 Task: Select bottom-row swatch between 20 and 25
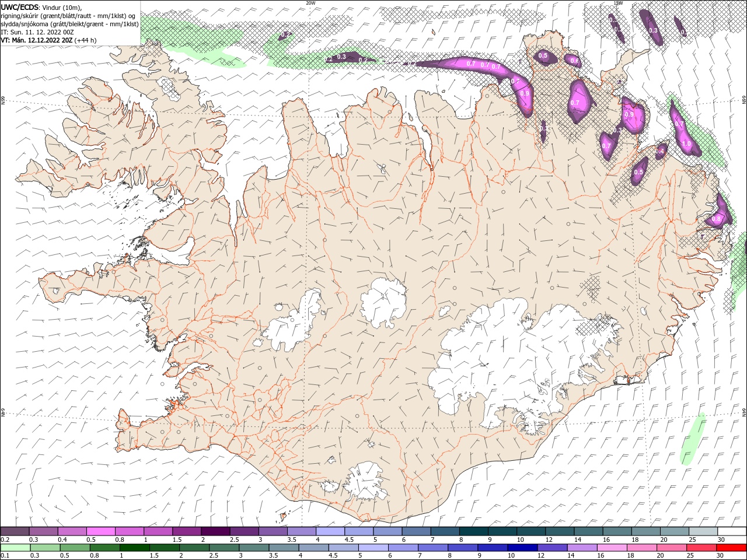coord(671,548)
